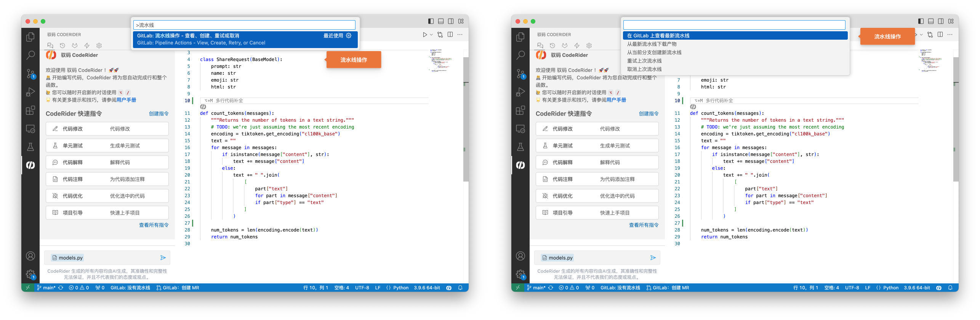
Task: Toggle primary sidebar in left window
Action: coord(431,21)
